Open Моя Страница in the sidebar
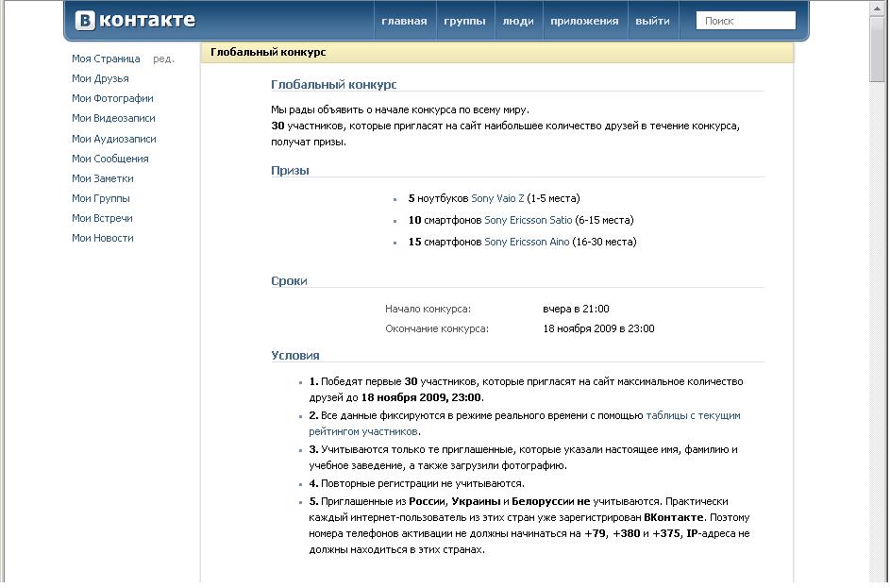The width and height of the screenshot is (890, 588). pos(106,59)
